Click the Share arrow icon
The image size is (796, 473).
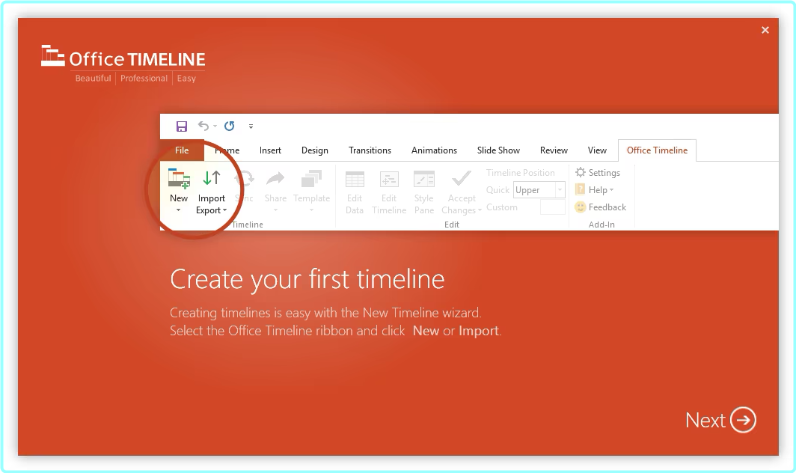(275, 180)
